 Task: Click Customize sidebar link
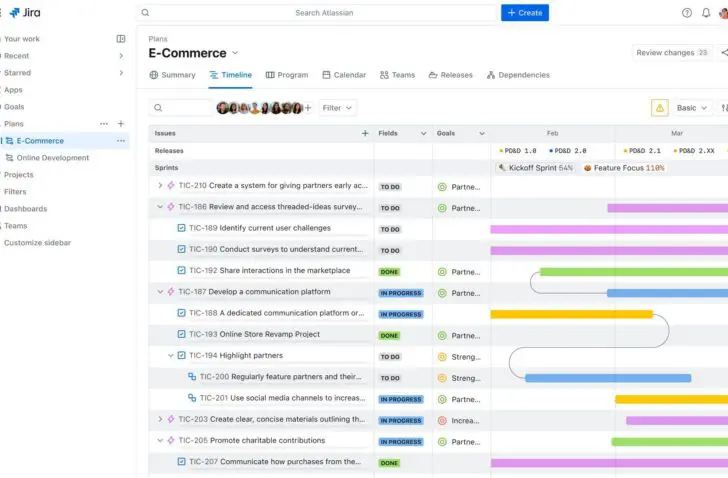pos(38,243)
